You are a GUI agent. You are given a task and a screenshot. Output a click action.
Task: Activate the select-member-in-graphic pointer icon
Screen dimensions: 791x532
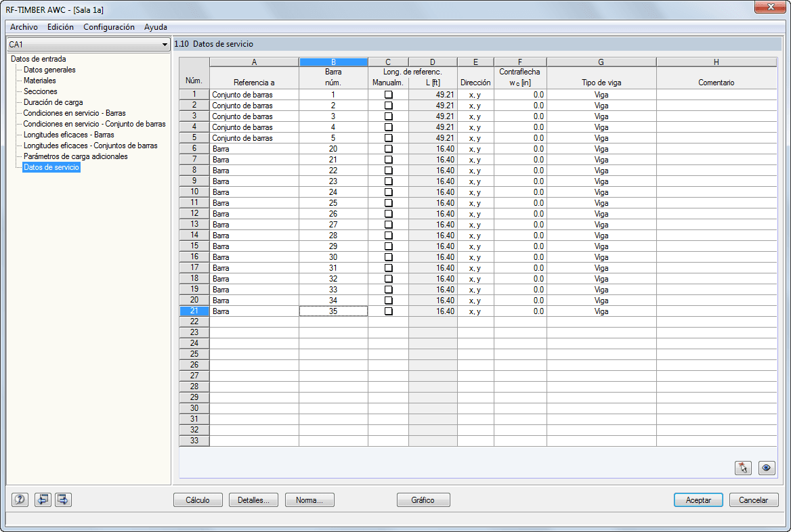pos(743,467)
